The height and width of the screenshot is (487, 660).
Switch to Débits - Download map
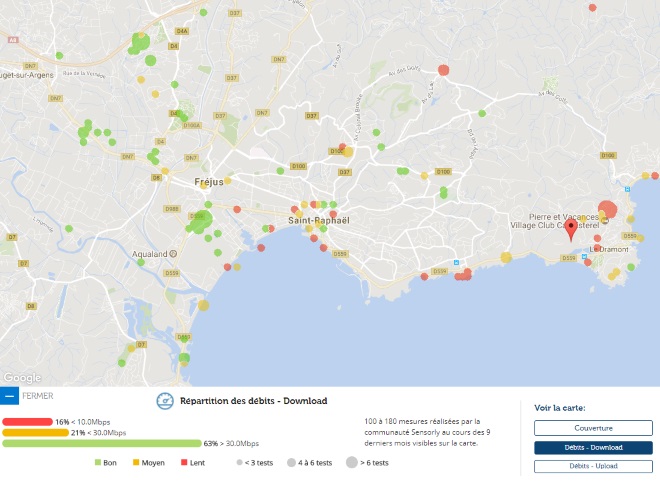coord(593,447)
